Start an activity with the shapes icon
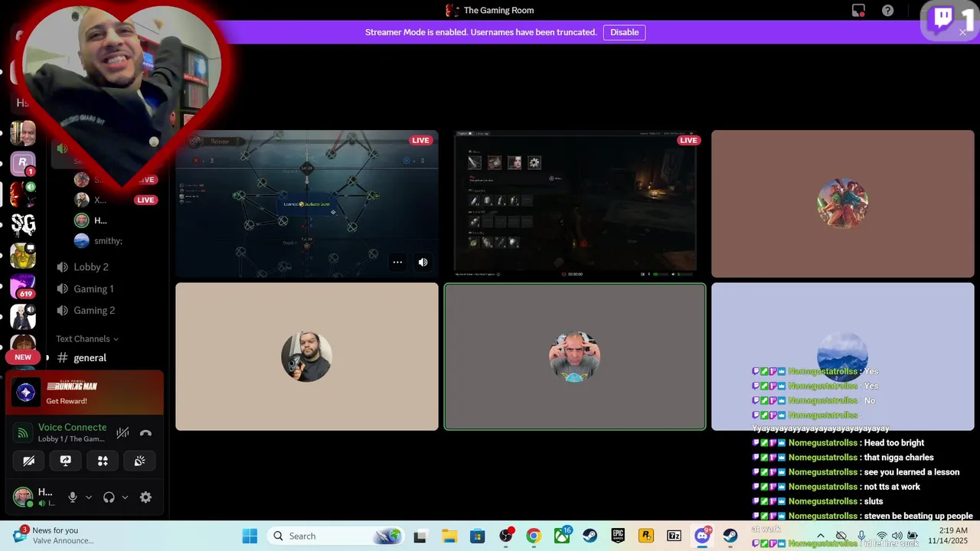980x551 pixels. [x=103, y=461]
